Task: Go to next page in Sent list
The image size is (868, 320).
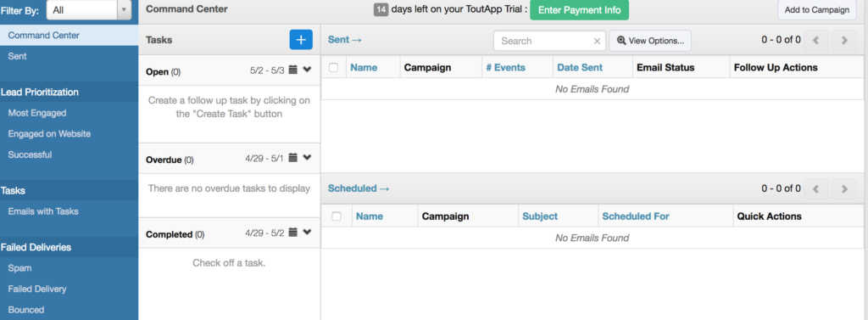Action: (843, 40)
